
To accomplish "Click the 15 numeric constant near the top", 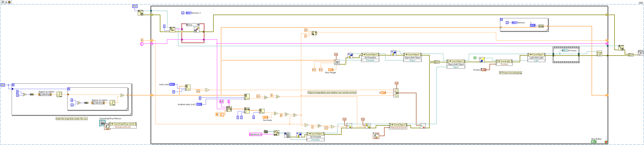I will pos(306,30).
